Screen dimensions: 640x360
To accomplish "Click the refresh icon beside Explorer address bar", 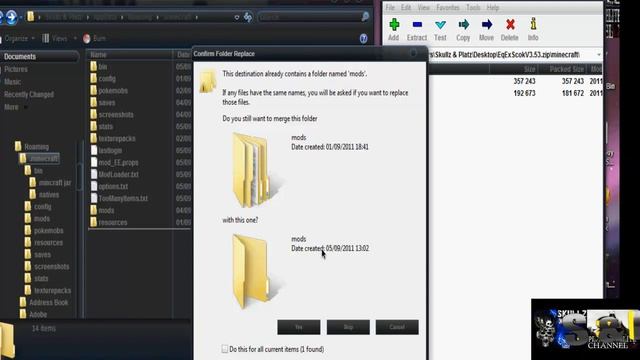I will (248, 17).
